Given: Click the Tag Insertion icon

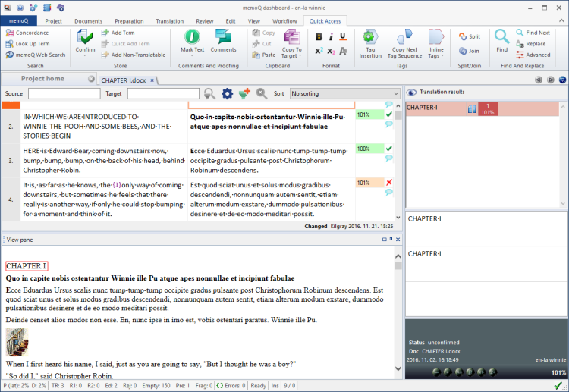Looking at the screenshot, I should pyautogui.click(x=370, y=36).
